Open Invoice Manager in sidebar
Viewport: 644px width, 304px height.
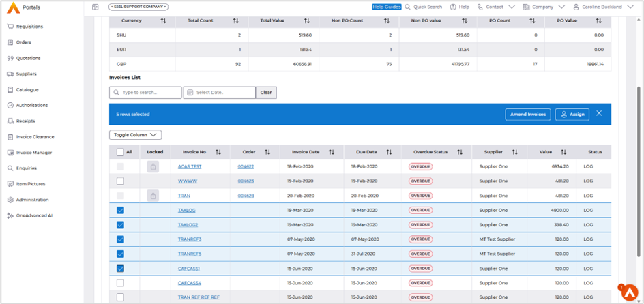[34, 153]
